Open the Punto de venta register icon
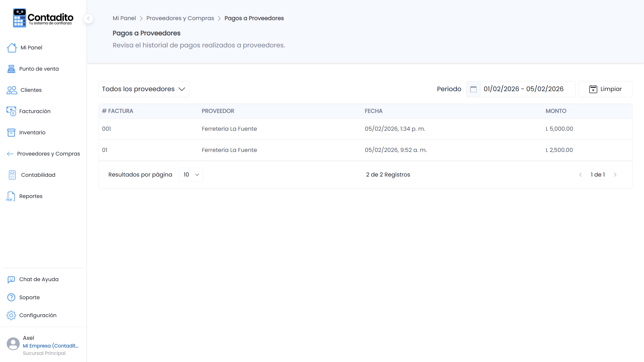This screenshot has width=644, height=362. 11,69
